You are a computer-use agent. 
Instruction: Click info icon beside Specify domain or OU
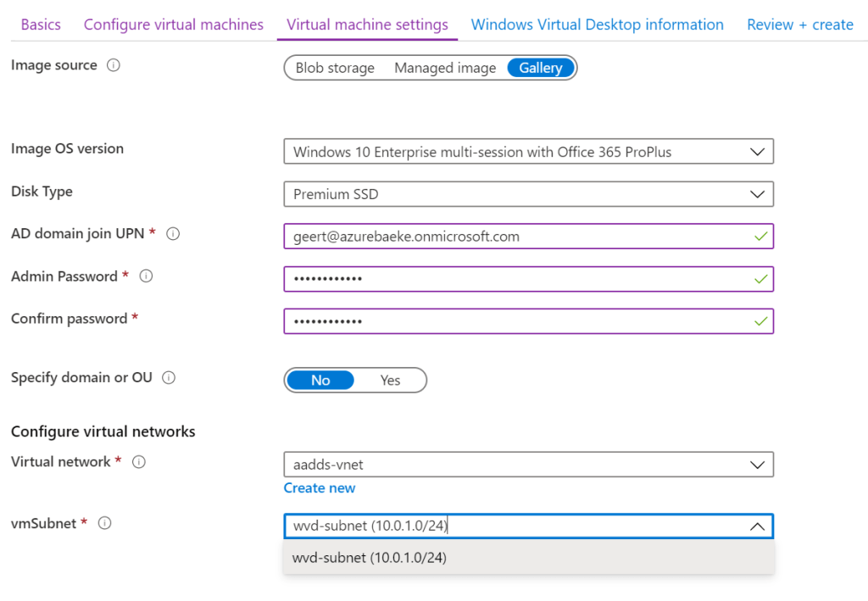(x=169, y=378)
